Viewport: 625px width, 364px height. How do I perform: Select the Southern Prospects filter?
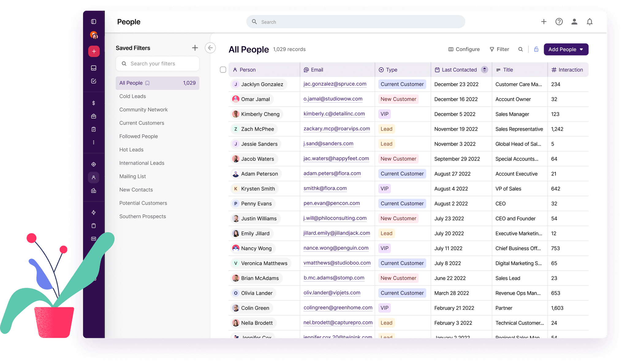click(x=142, y=216)
